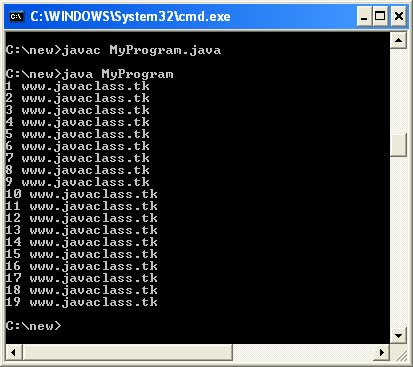The width and height of the screenshot is (413, 367).
Task: Click output line 6 www.javaclass.tk
Action: [x=78, y=146]
